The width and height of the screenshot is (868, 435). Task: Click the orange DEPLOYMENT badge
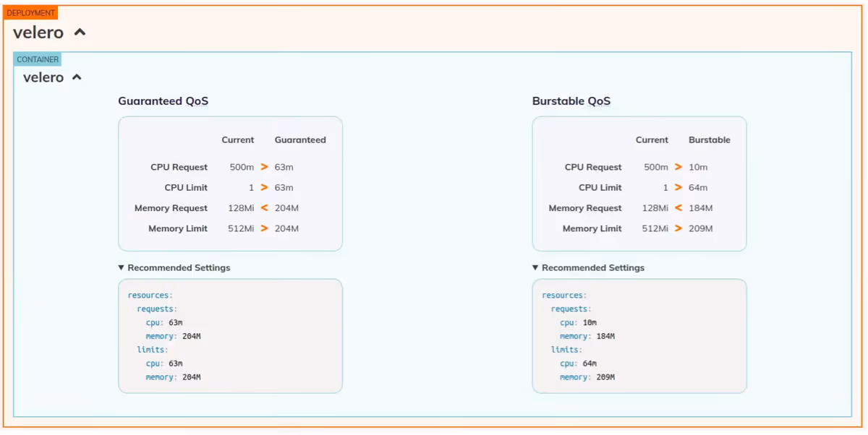(x=30, y=13)
